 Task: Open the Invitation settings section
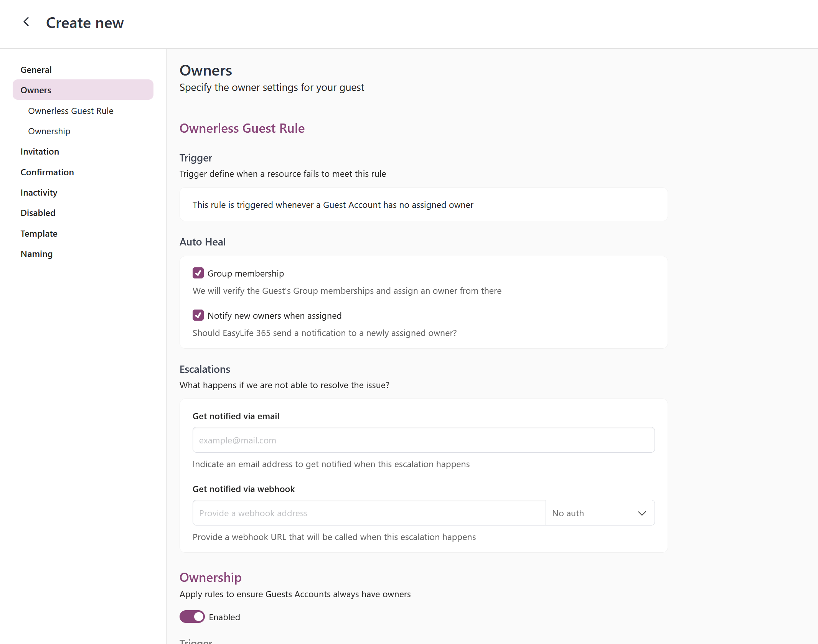coord(40,151)
